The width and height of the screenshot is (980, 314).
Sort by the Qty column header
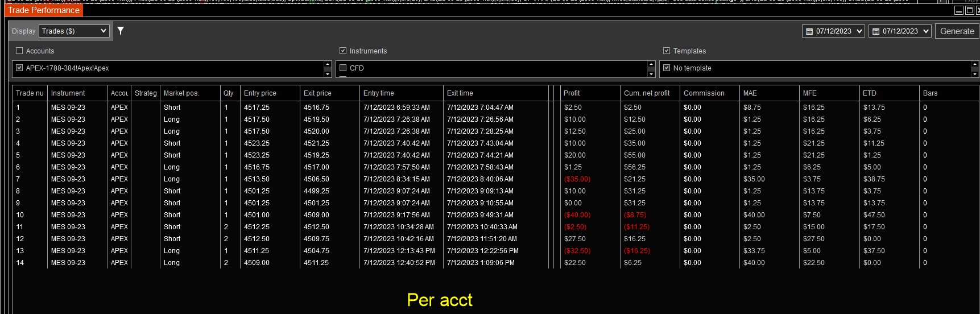tap(230, 93)
